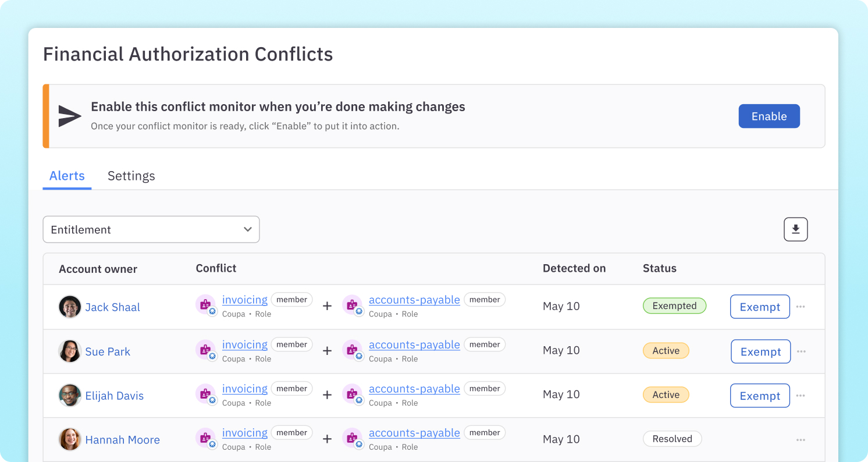Open Jack Shaal's profile link

112,307
